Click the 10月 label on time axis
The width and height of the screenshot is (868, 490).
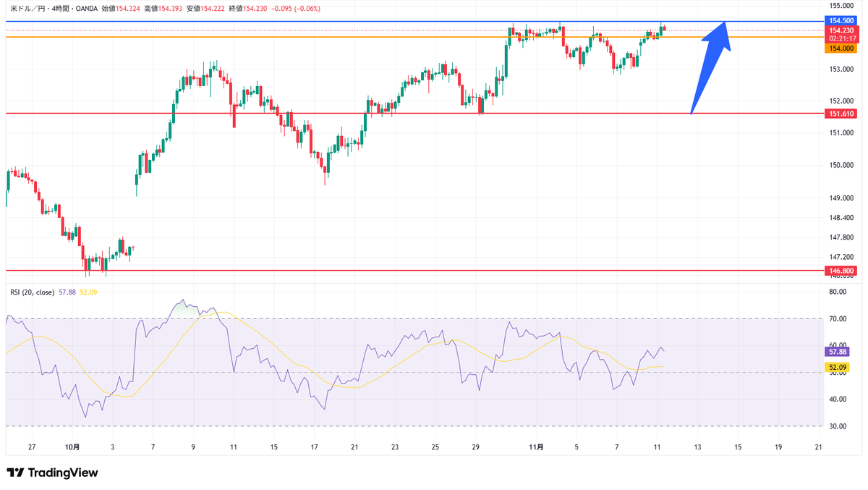(x=72, y=448)
